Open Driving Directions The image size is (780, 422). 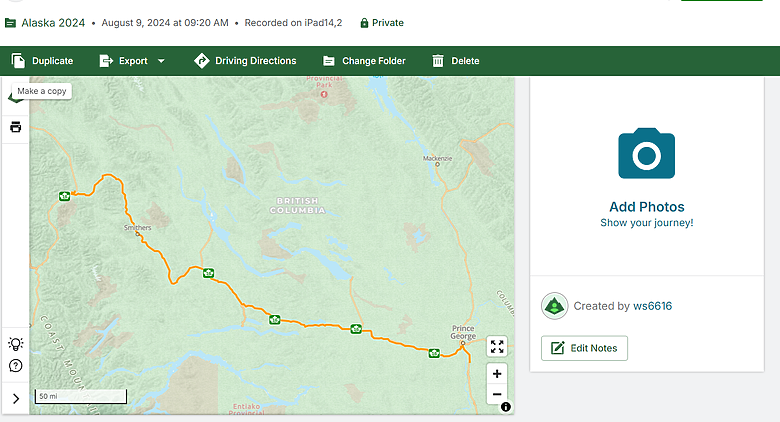[x=245, y=61]
